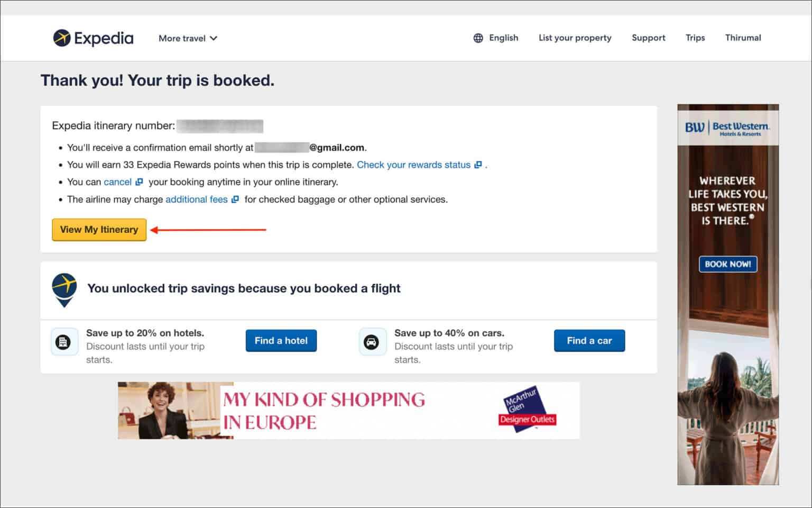Click the hotel building icon near savings offer

[x=64, y=341]
